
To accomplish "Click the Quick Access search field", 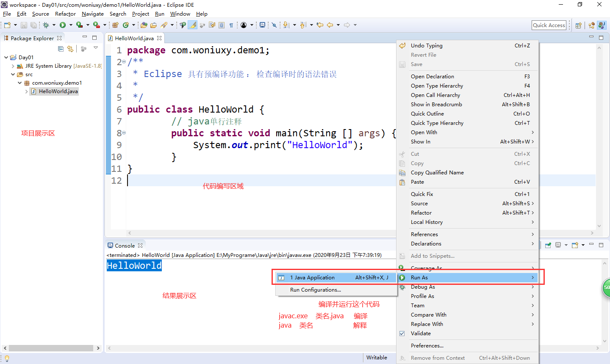I will click(549, 25).
